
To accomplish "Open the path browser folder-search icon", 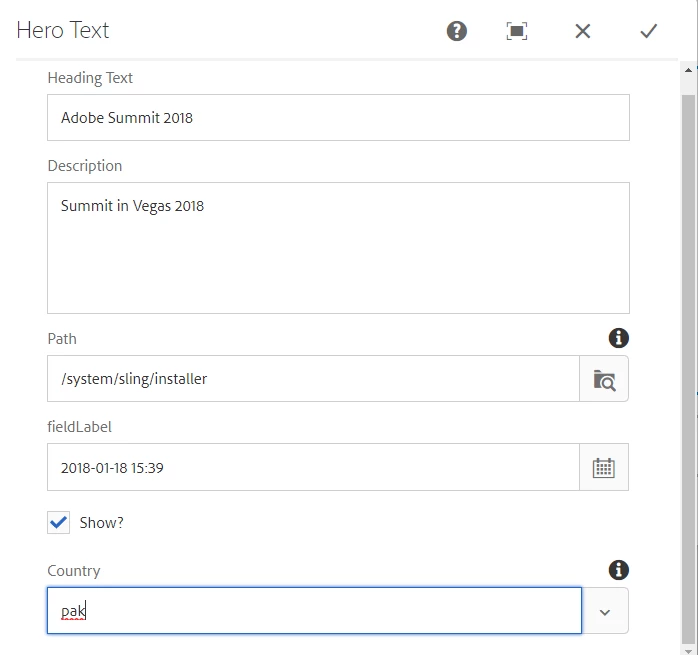I will pyautogui.click(x=604, y=378).
